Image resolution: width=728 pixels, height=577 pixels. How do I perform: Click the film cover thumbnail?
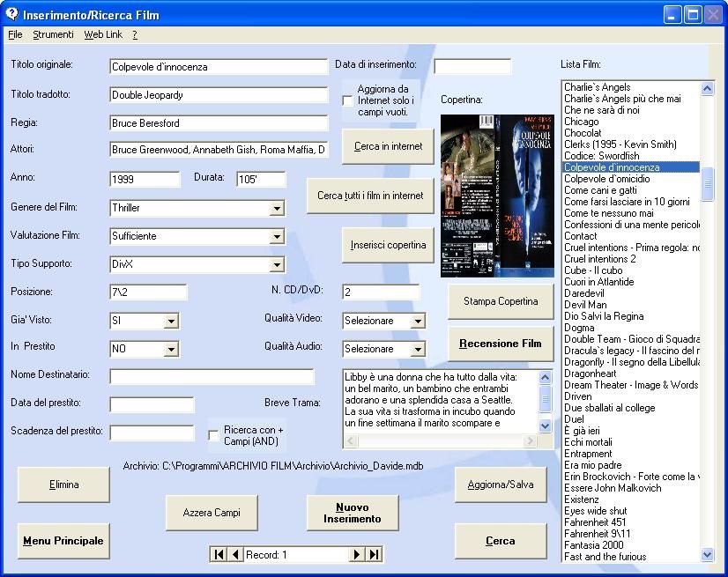coord(497,196)
